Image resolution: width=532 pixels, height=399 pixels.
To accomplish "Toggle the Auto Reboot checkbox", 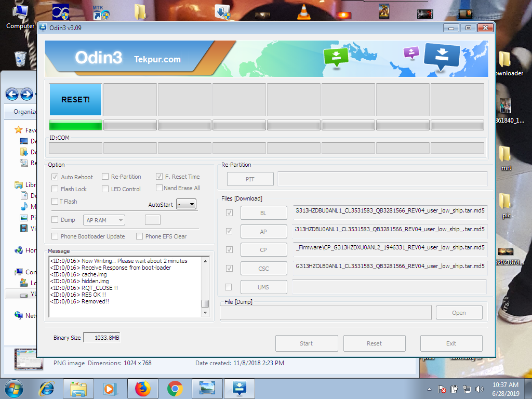I will coord(55,177).
